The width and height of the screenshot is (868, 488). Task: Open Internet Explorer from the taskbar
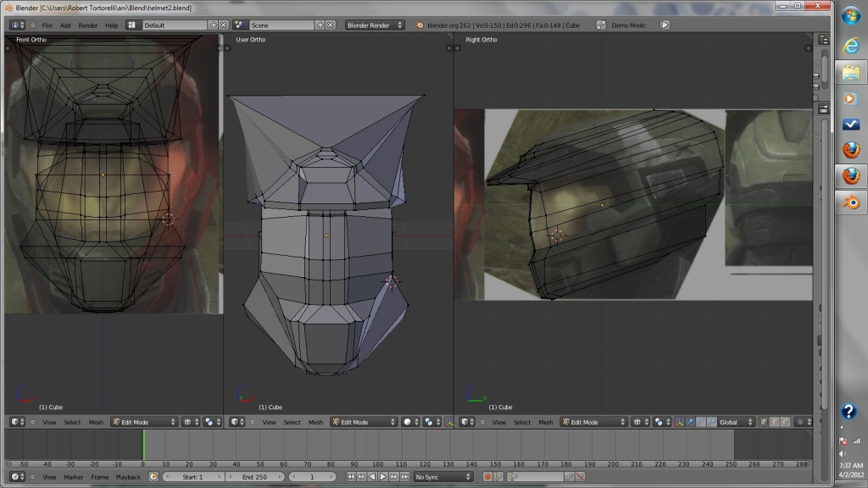pos(851,46)
